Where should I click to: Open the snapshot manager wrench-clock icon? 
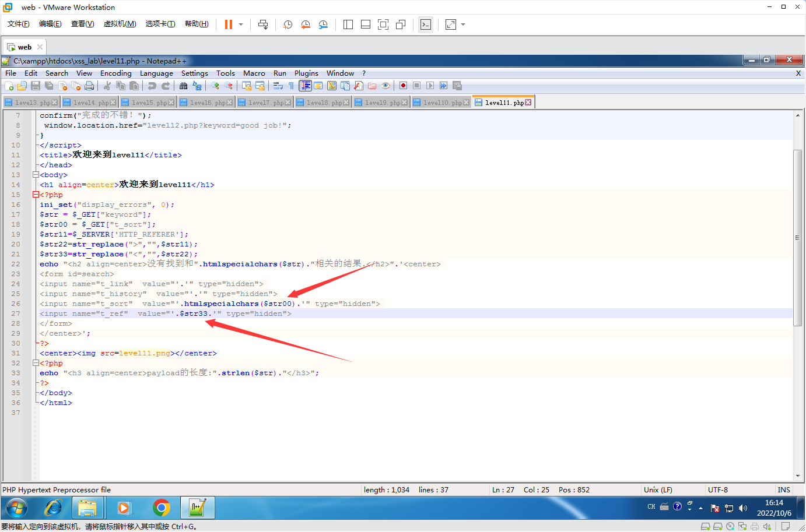click(x=323, y=24)
